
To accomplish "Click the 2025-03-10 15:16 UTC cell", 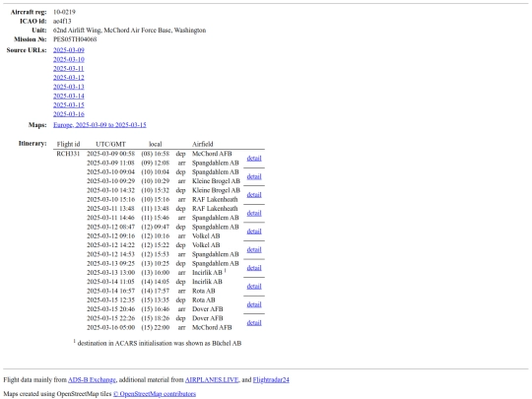I will [111, 199].
